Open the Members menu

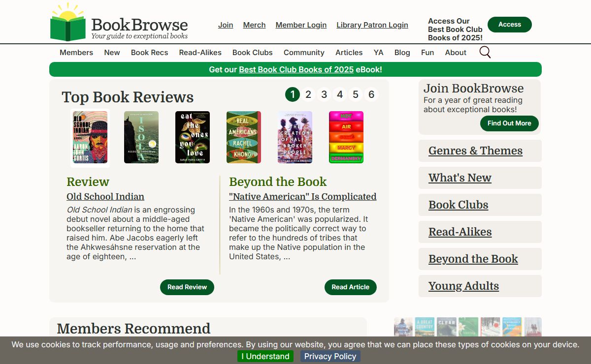point(76,53)
